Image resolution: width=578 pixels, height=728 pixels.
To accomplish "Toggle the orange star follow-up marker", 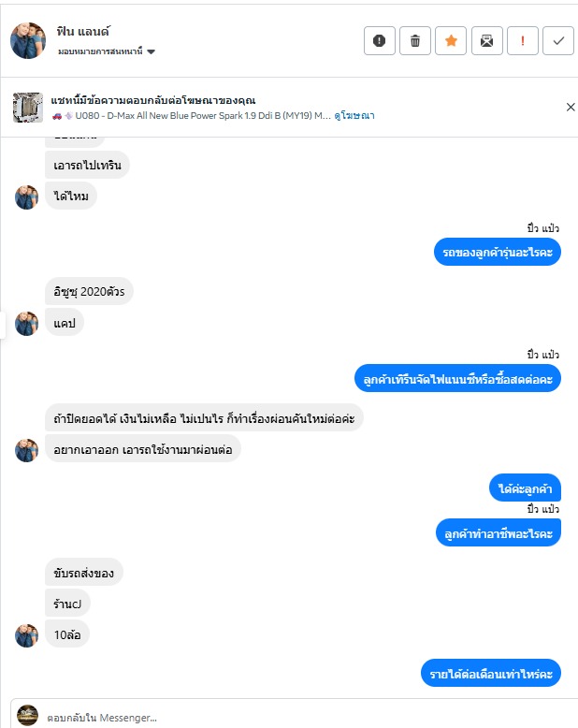I will coord(450,40).
